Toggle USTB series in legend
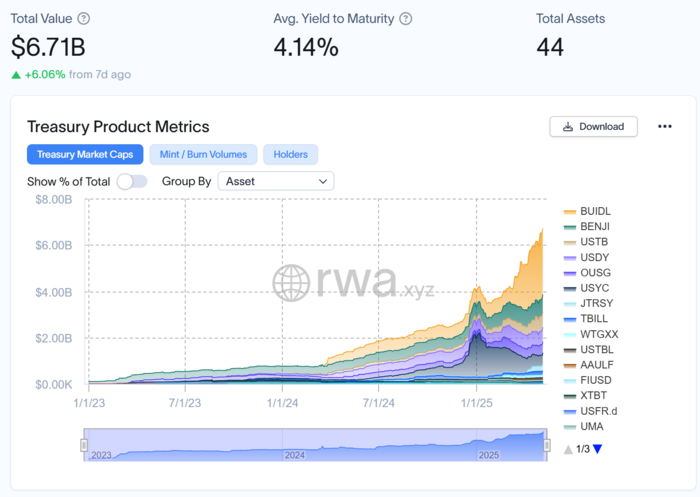The width and height of the screenshot is (700, 497). (586, 242)
